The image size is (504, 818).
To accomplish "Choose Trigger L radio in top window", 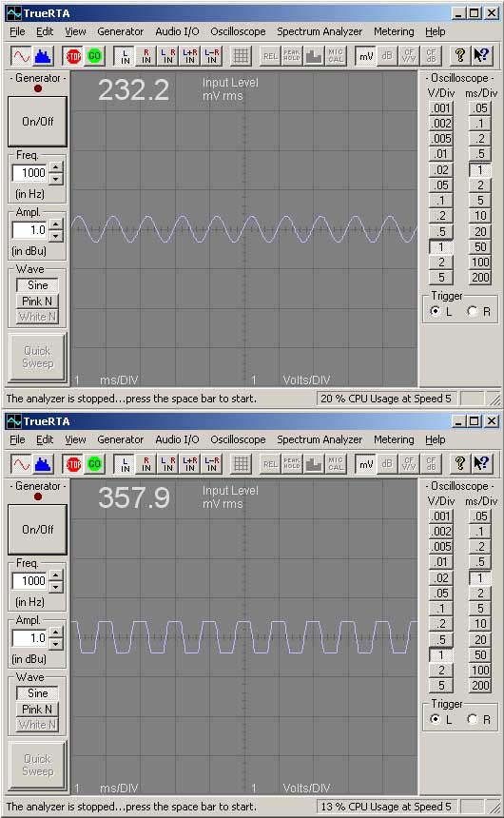I will tap(436, 311).
